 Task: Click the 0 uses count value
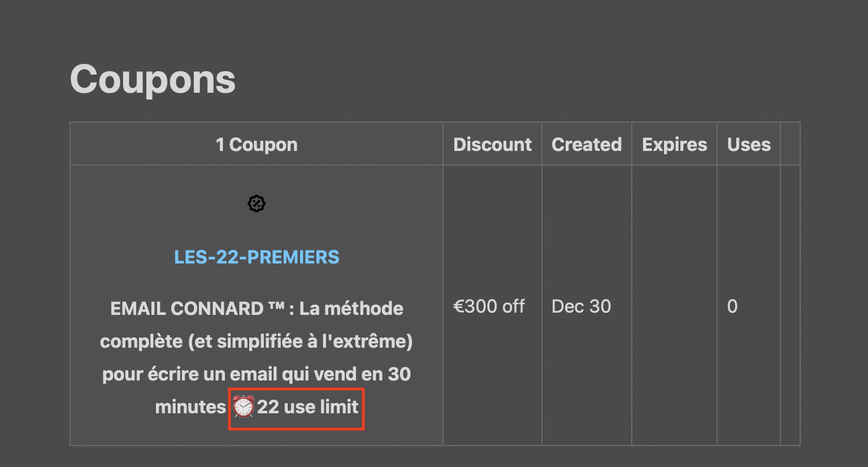(x=732, y=306)
